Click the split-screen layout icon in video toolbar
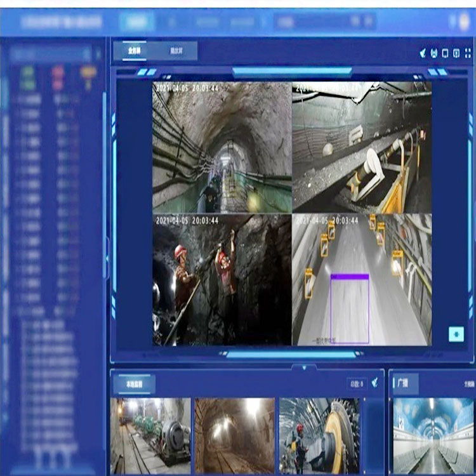This screenshot has height=476, width=476. pos(456,53)
